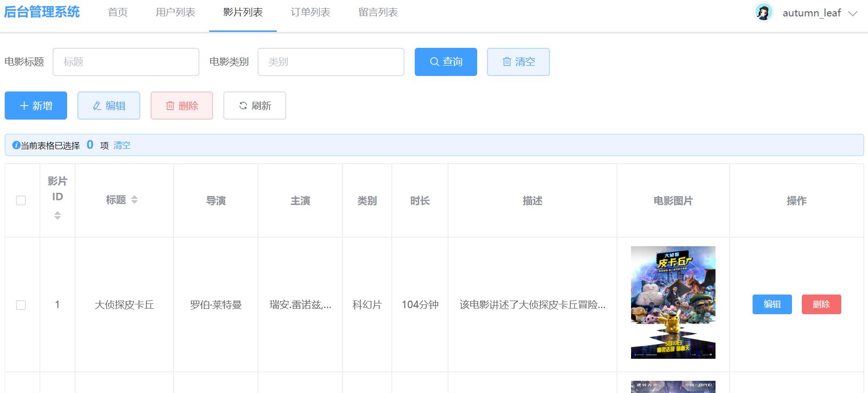This screenshot has width=868, height=393.
Task: Focus the 电影类别 input field
Action: coord(331,62)
